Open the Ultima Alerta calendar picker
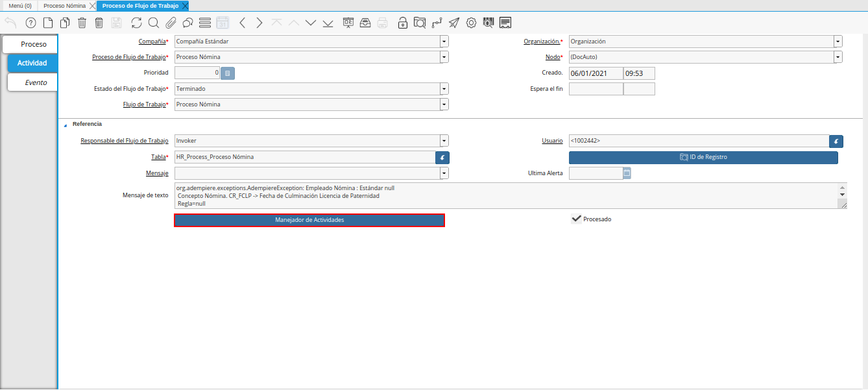Viewport: 868px width, 390px height. [x=627, y=173]
